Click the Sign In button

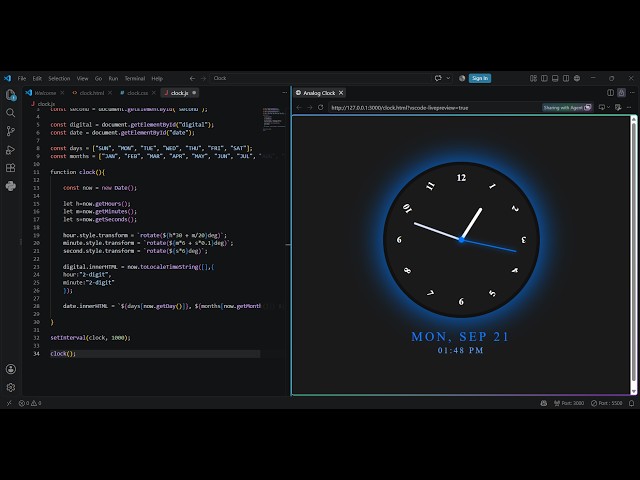click(480, 78)
